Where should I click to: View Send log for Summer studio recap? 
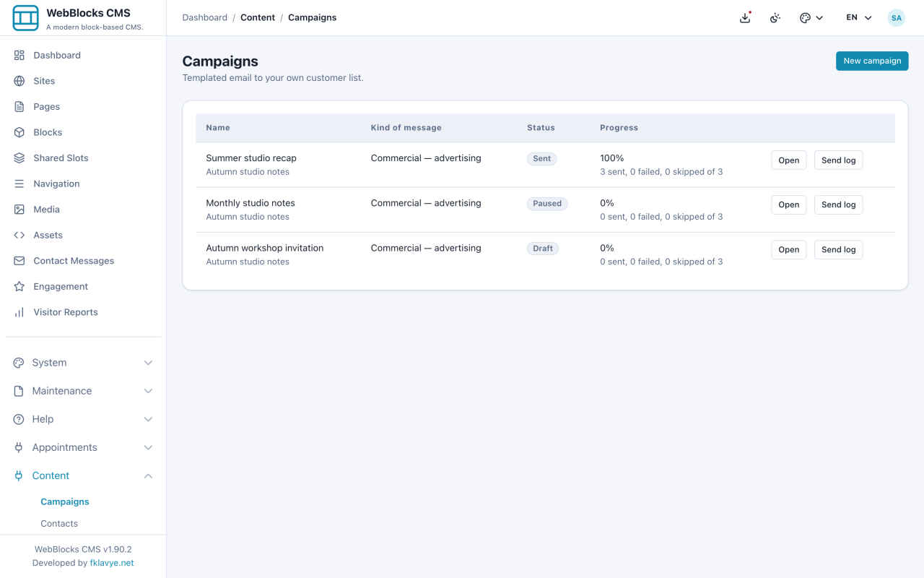point(838,160)
